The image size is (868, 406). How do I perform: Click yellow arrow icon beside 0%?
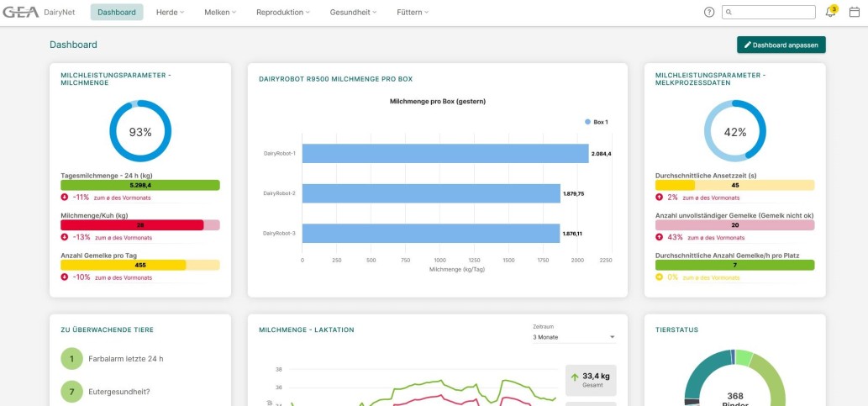point(659,277)
